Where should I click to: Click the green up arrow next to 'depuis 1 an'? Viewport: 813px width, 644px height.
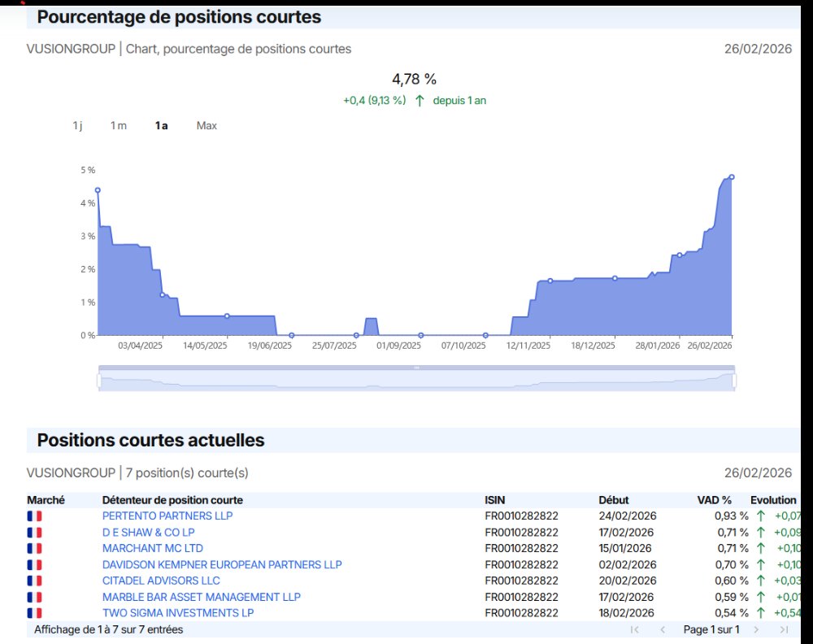point(420,101)
